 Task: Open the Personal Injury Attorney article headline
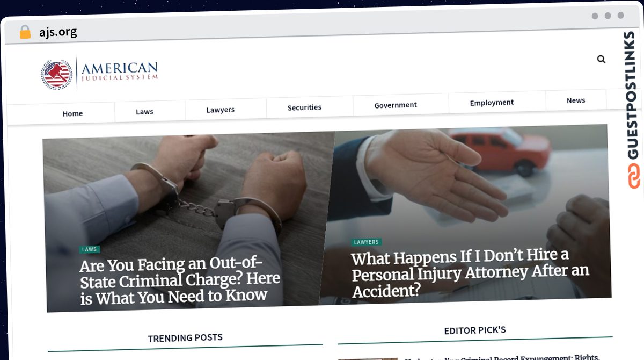(x=470, y=272)
